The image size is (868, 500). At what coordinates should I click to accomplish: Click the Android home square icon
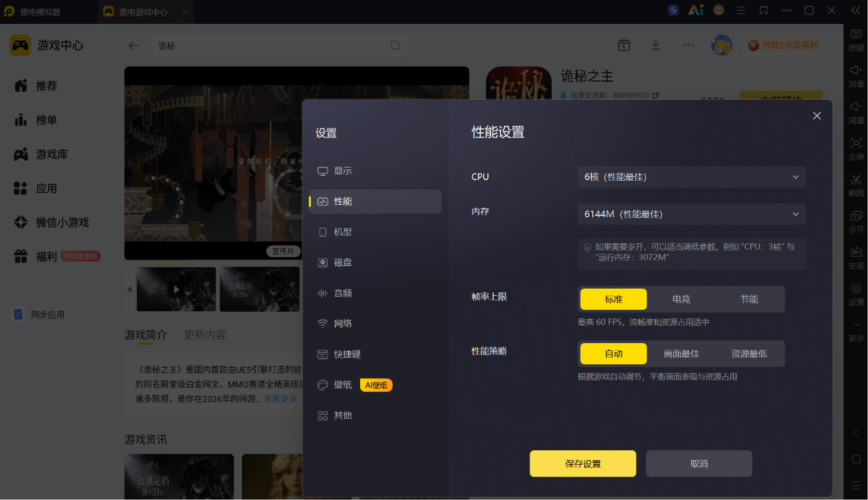(x=856, y=459)
